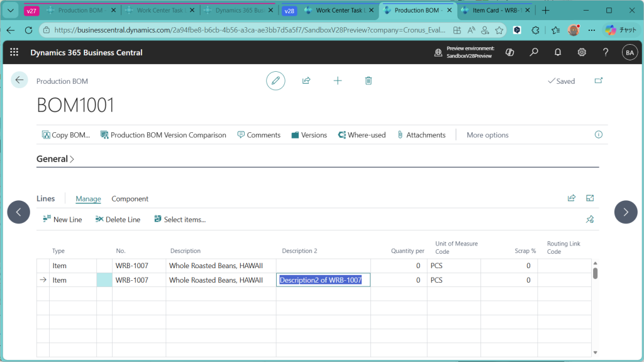This screenshot has height=362, width=644.
Task: Click the back arrow button
Action: tap(19, 80)
